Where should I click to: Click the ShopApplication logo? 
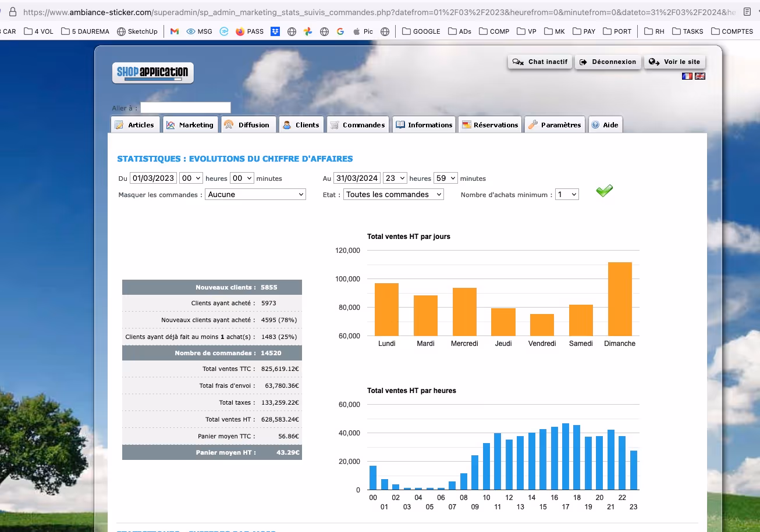pyautogui.click(x=152, y=73)
